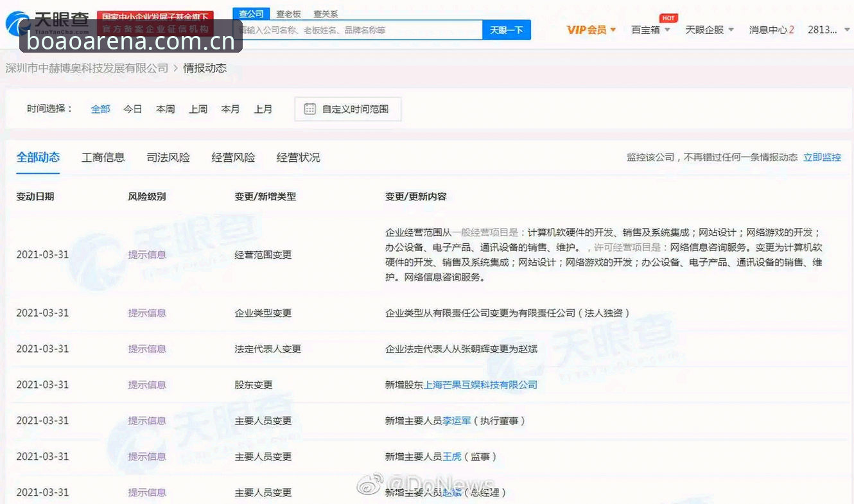854x504 pixels.
Task: Select the 本周 time filter
Action: tap(165, 109)
